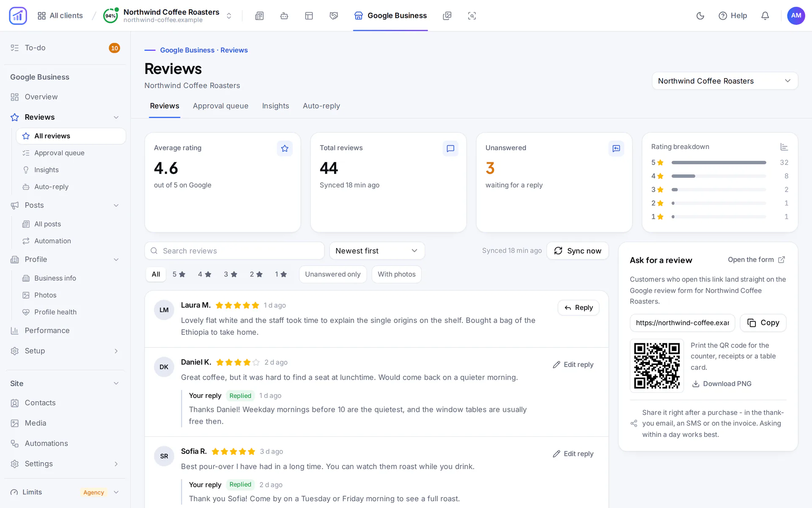812x508 pixels.
Task: Click the reply icon on Unanswered card
Action: pyautogui.click(x=616, y=149)
